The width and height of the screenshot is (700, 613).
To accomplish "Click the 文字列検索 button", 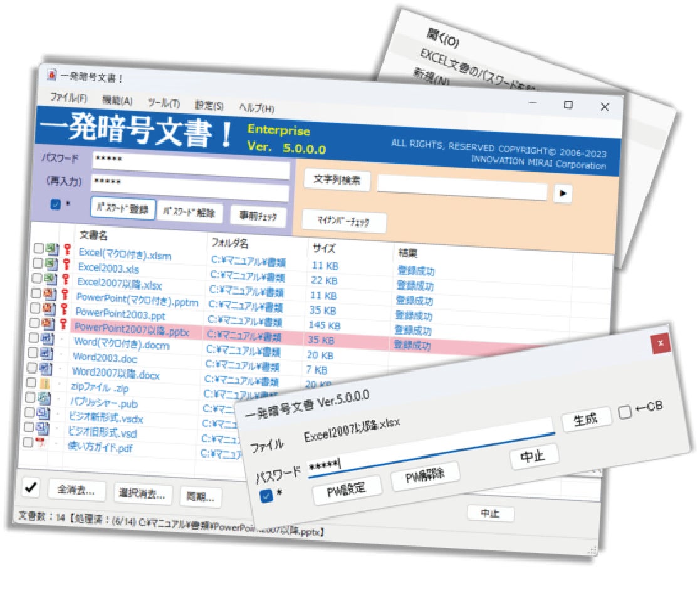I will coord(337,180).
